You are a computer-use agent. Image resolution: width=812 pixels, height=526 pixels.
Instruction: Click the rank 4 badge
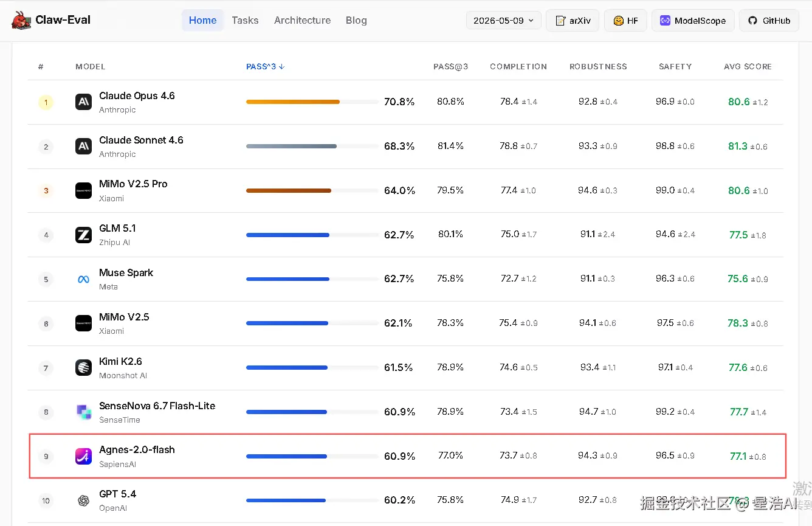point(46,235)
